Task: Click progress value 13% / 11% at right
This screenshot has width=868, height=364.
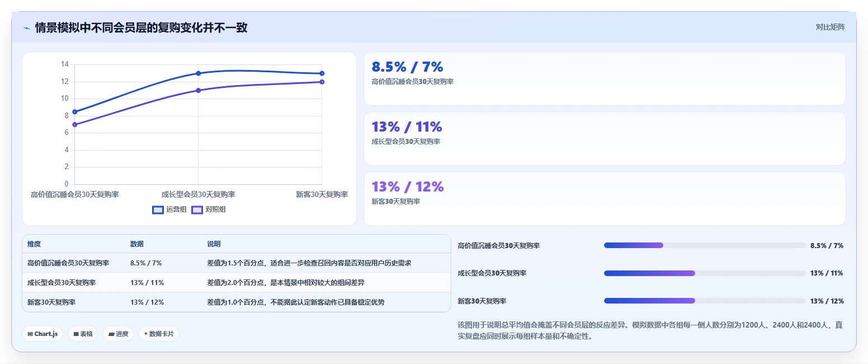Action: point(827,273)
